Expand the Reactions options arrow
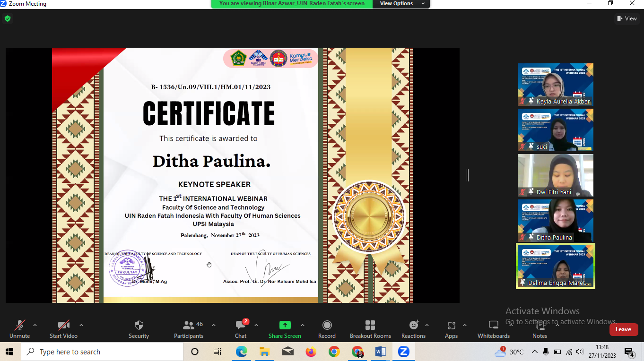Viewport: 644px width, 361px height. [426, 325]
